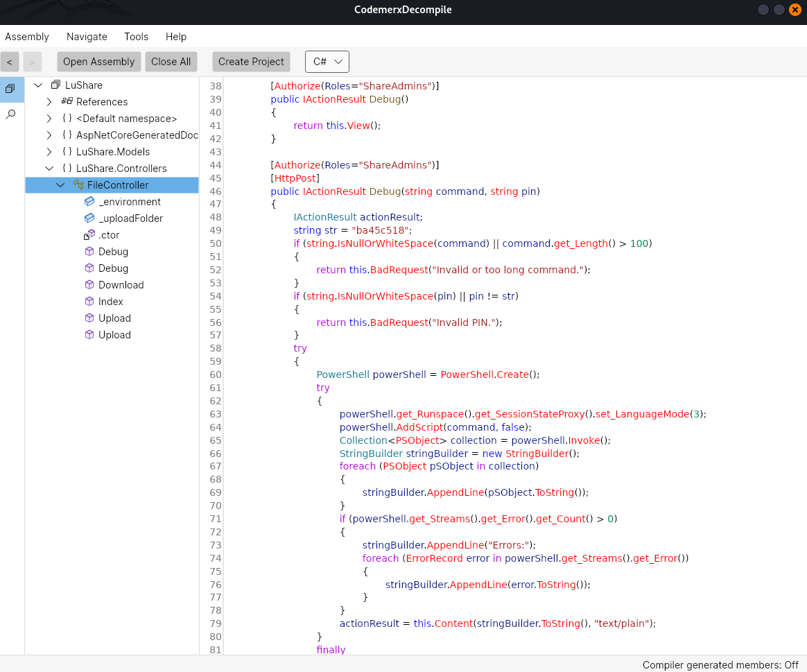The image size is (807, 672).
Task: Click the FileController class icon
Action: coord(78,185)
